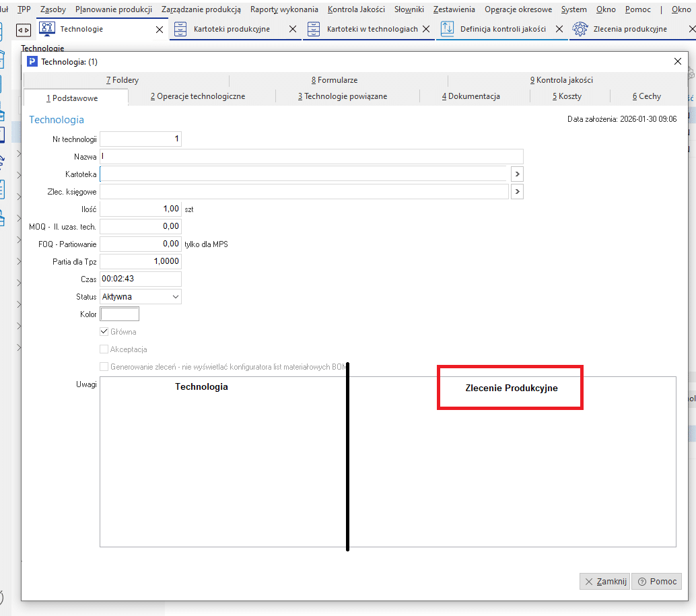Open the Status dropdown showing Aktywna
Viewport: 696px width, 616px height.
[x=176, y=297]
